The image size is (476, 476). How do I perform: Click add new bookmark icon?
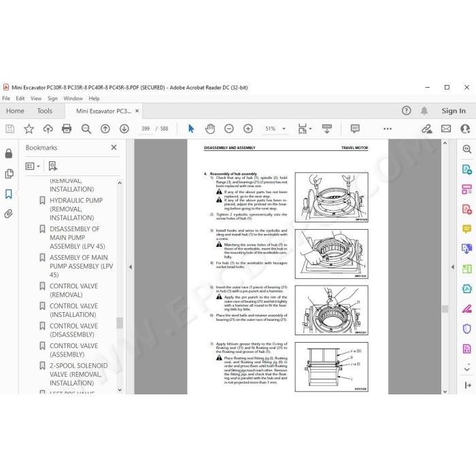click(x=53, y=166)
